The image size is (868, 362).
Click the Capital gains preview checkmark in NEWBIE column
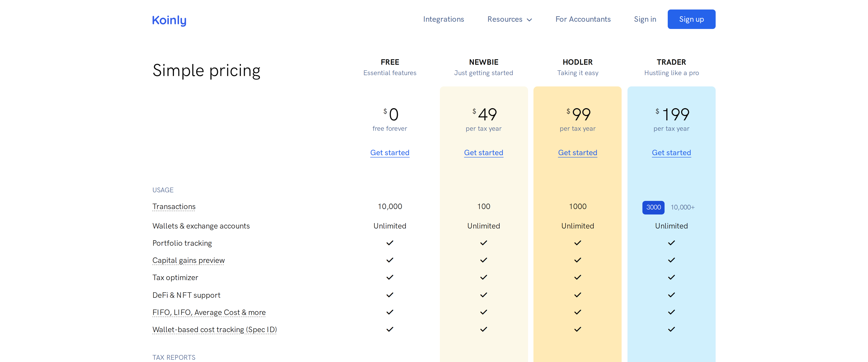484,260
